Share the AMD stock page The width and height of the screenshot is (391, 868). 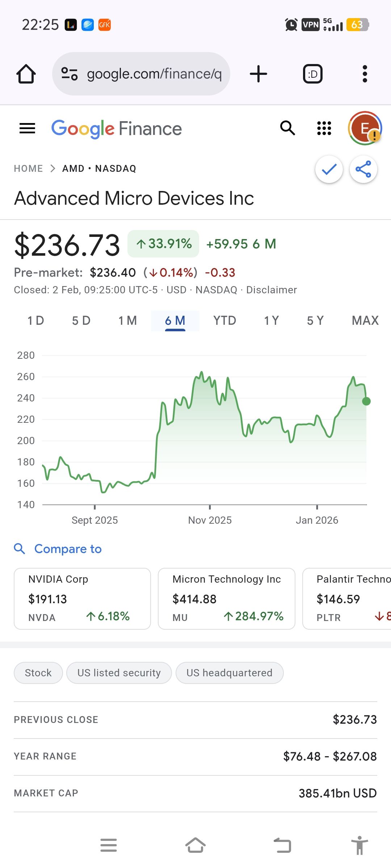tap(363, 169)
